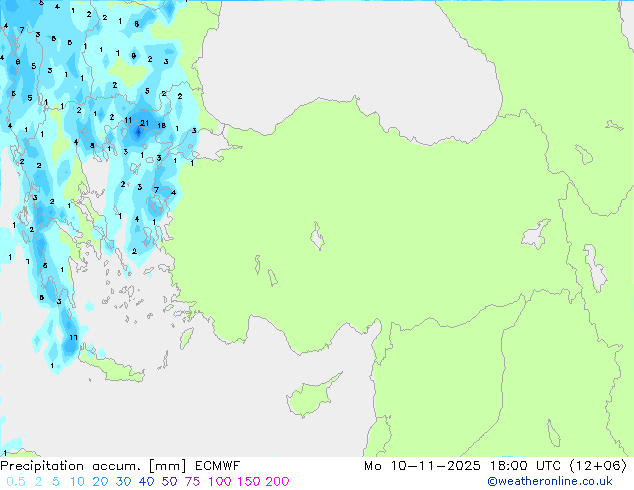Select the 50 mm legend value

(169, 482)
